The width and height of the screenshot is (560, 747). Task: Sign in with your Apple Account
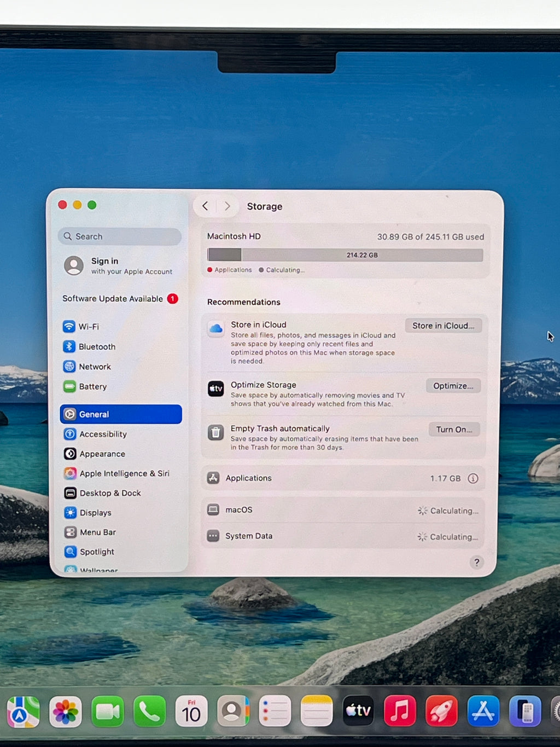[119, 266]
